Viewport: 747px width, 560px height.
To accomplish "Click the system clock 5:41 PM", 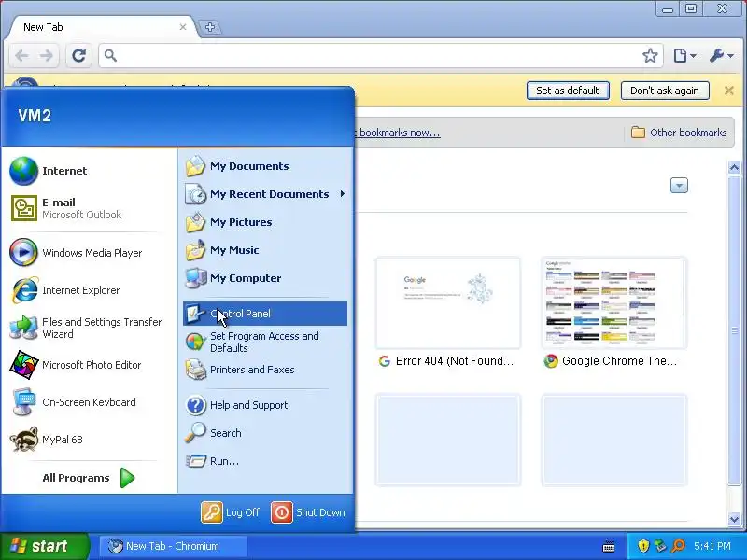I will pyautogui.click(x=712, y=546).
